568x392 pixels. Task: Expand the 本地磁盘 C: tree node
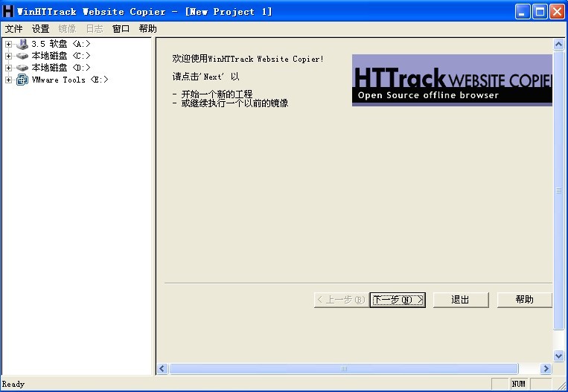(8, 56)
